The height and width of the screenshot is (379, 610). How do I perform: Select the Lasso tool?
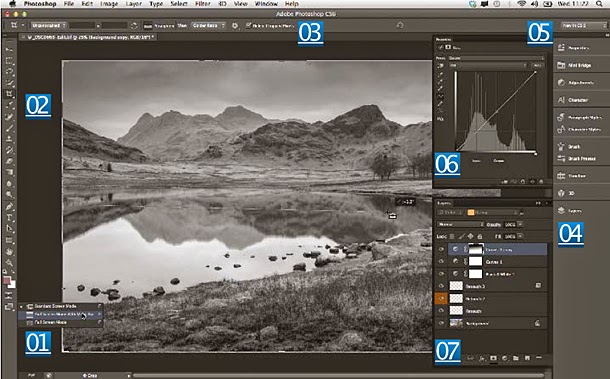point(9,72)
